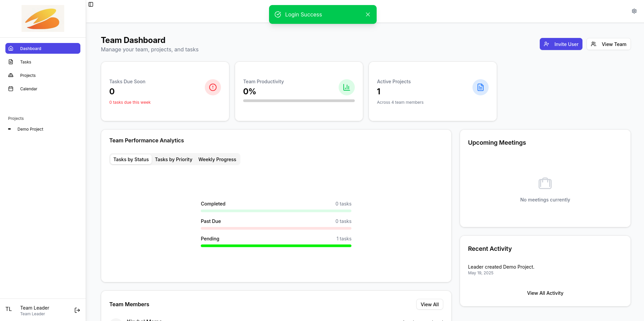
Task: Go to Projects in the sidebar
Action: coord(28,76)
